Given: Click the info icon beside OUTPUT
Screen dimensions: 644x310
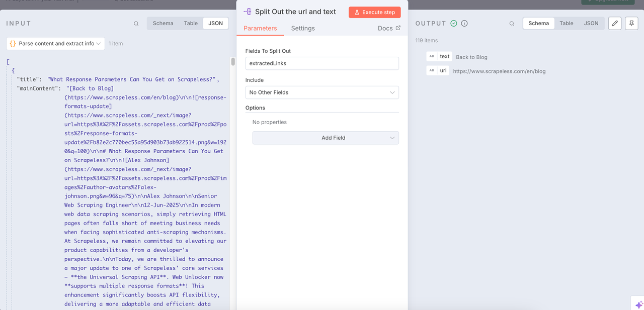Looking at the screenshot, I should coord(464,24).
